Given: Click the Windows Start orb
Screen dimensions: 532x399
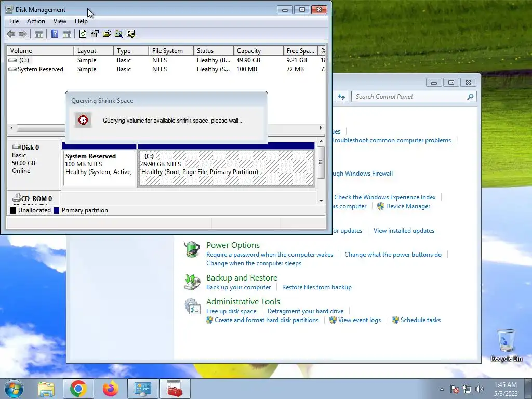Looking at the screenshot, I should pyautogui.click(x=14, y=389).
